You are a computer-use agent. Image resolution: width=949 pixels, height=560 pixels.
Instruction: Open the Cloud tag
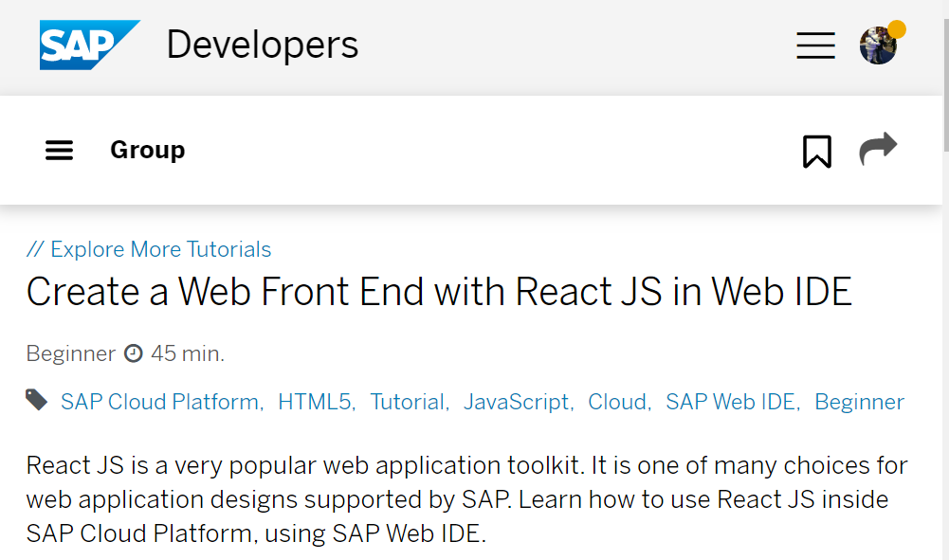pos(619,402)
